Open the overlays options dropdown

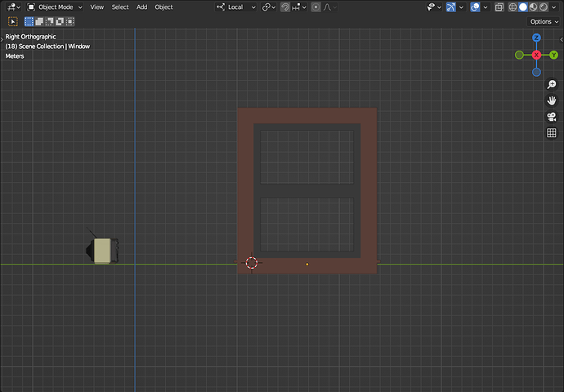coord(485,7)
